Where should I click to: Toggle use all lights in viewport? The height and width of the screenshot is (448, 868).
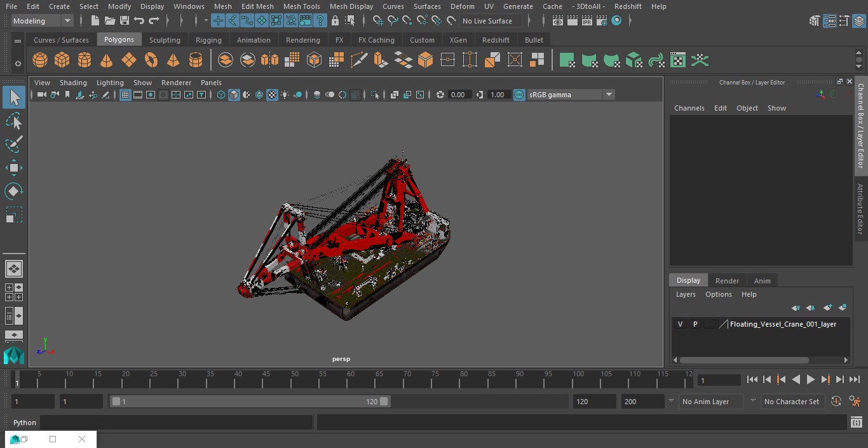(x=285, y=95)
